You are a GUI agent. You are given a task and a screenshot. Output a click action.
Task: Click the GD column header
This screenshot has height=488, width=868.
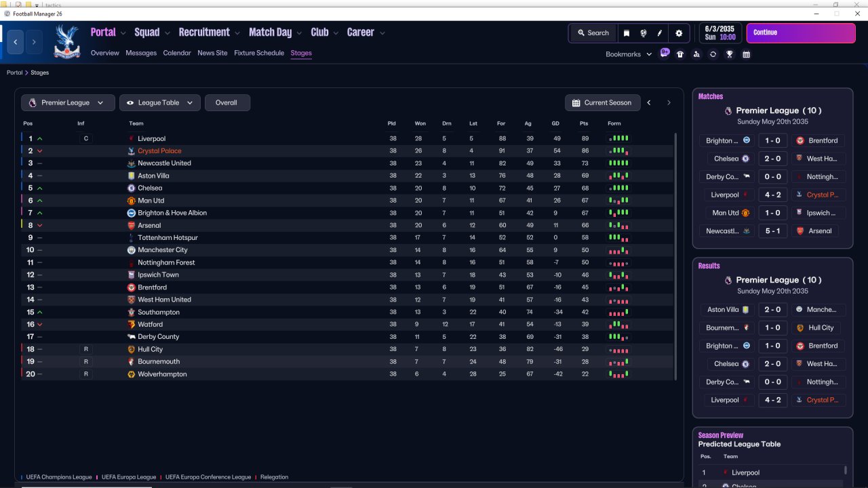coord(555,123)
